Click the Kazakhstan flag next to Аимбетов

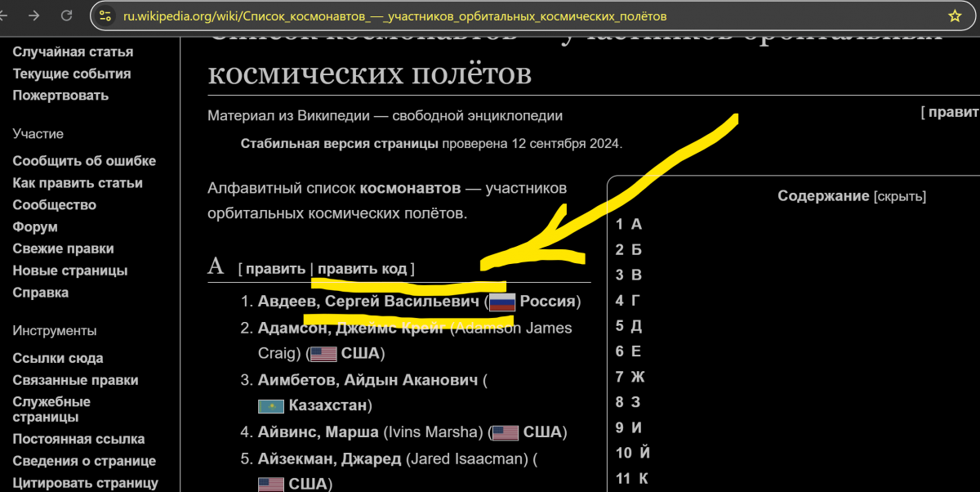(271, 406)
